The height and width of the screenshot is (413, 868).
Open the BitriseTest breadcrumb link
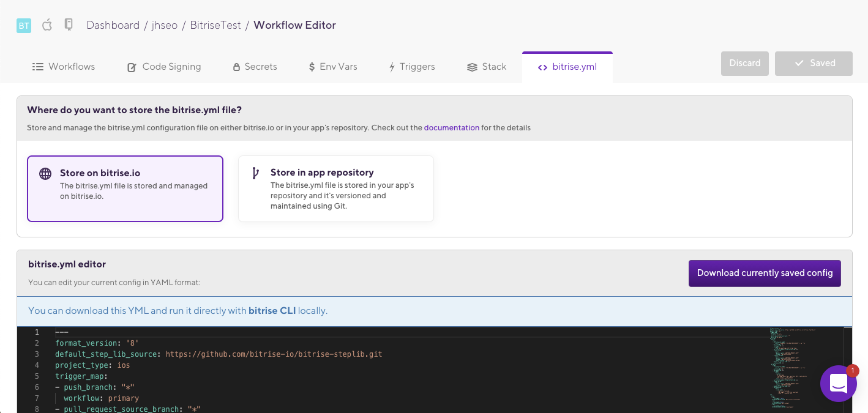pyautogui.click(x=215, y=25)
